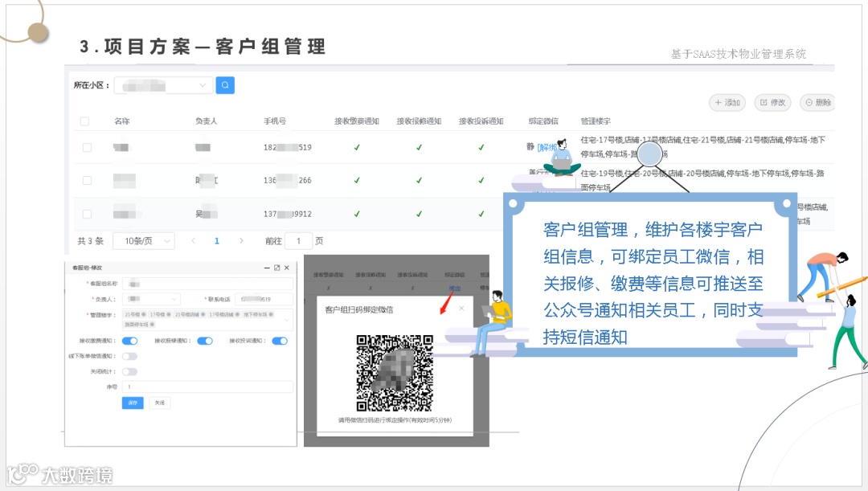
Task: Click the 投诉 checkmark in row ending 9912
Action: pyautogui.click(x=481, y=214)
